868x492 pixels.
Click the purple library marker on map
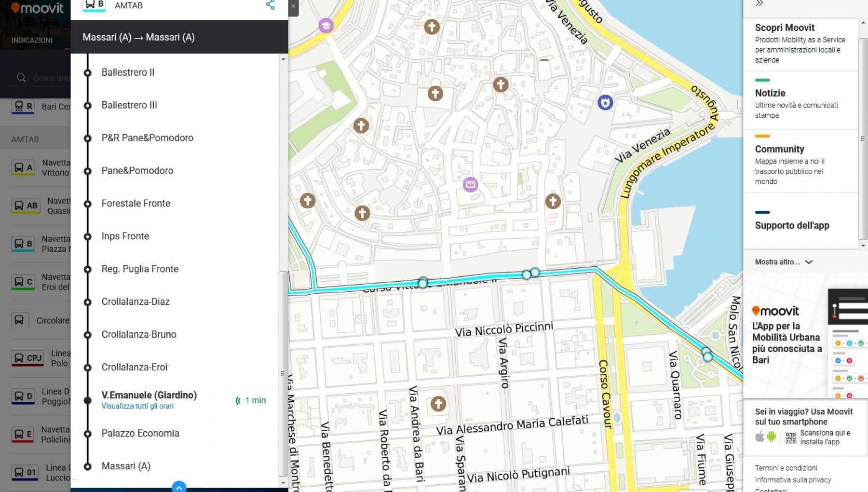click(x=470, y=184)
